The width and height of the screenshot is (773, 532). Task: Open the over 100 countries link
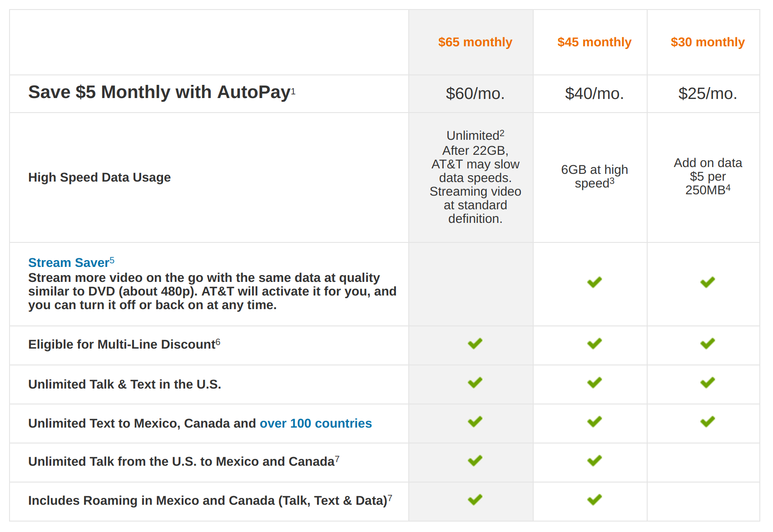click(315, 424)
